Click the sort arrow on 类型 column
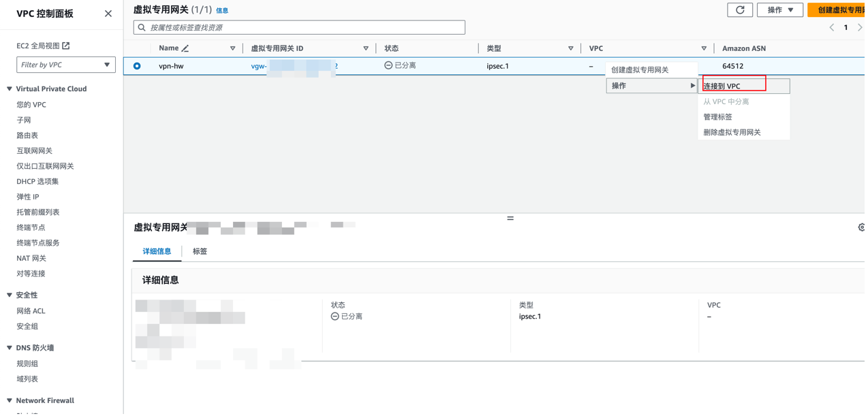The width and height of the screenshot is (868, 416). 571,48
